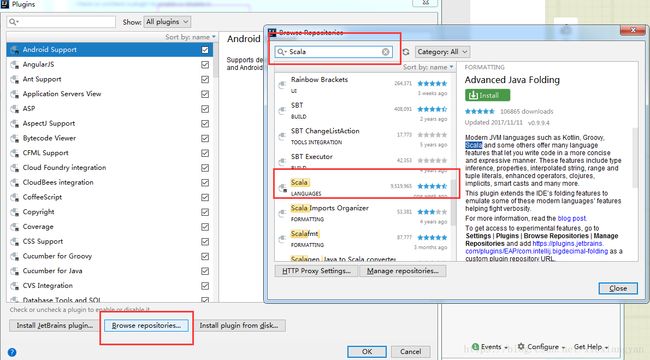Viewport: 650px width, 360px height.
Task: Click the SBT ChangeListAction plugin icon
Action: 282,136
